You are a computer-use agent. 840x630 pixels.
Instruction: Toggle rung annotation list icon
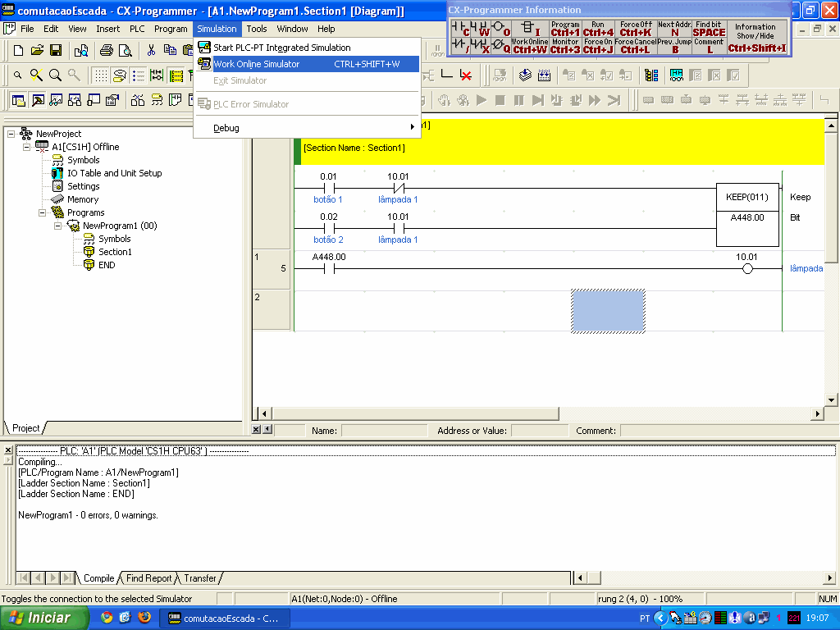138,75
